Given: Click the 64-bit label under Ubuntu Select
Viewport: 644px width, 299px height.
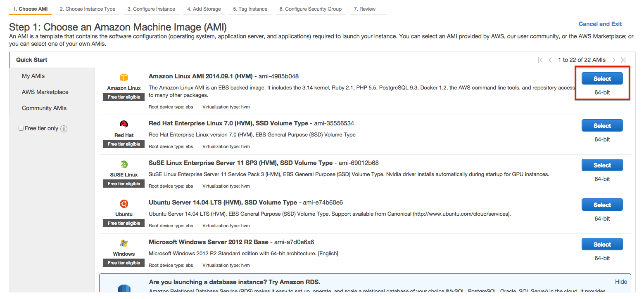Looking at the screenshot, I should (x=602, y=219).
